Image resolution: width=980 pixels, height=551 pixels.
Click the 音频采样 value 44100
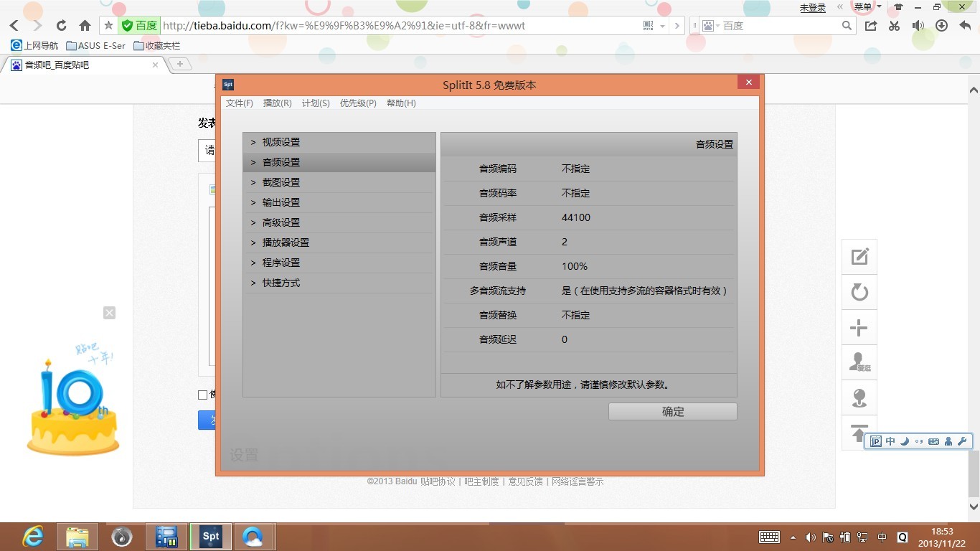pyautogui.click(x=576, y=217)
